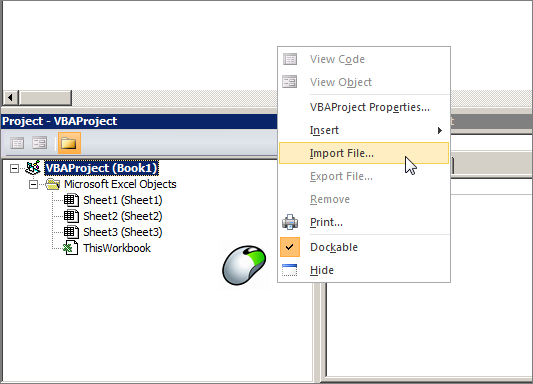Screen dimensions: 533x384
Task: Click the ThisWorkbook Excel icon
Action: (70, 248)
